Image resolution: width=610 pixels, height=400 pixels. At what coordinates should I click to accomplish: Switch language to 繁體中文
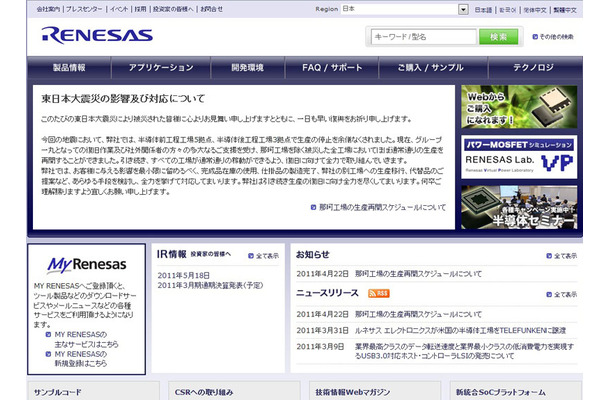(565, 10)
